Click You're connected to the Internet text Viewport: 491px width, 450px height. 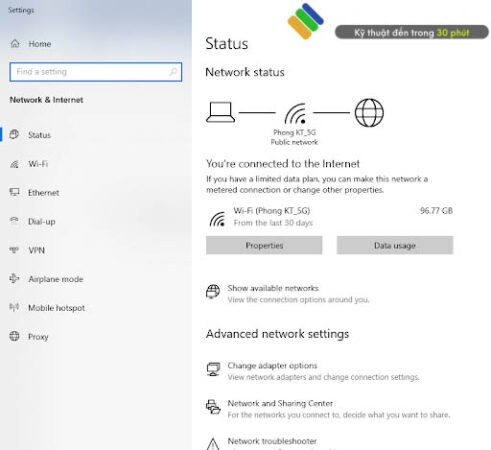point(283,164)
